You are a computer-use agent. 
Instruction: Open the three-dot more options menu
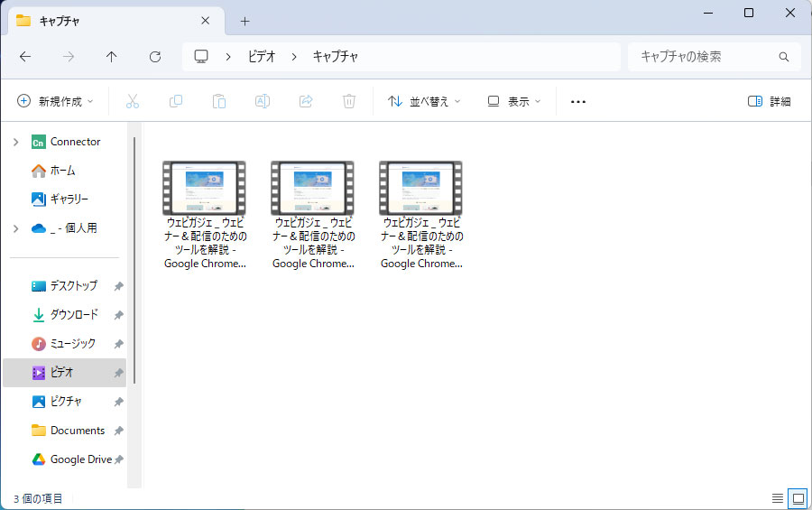click(578, 102)
